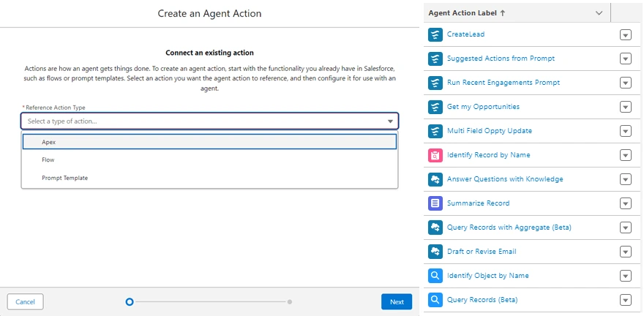Click the Reference Action Type combo box

point(209,121)
